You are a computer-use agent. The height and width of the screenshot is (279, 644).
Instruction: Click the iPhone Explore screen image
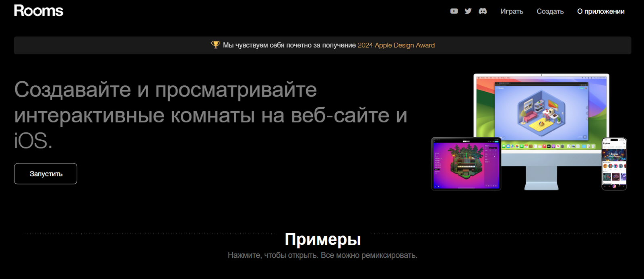(614, 163)
